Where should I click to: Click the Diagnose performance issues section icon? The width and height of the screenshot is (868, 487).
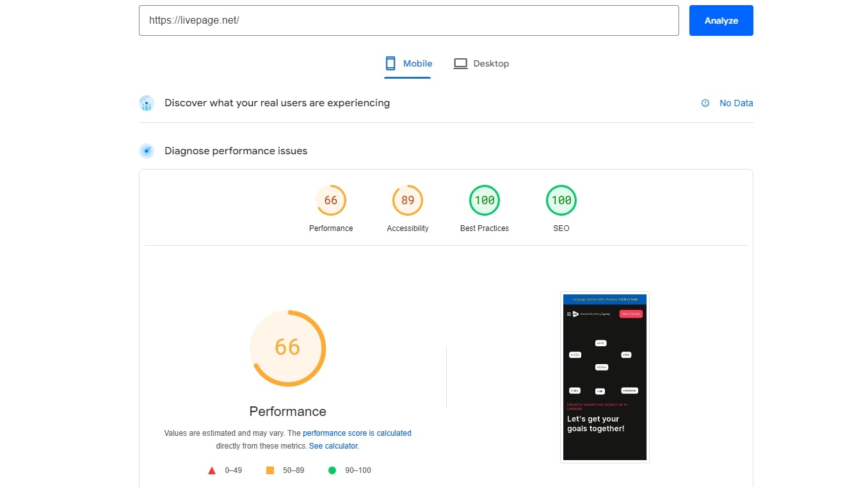(x=147, y=151)
